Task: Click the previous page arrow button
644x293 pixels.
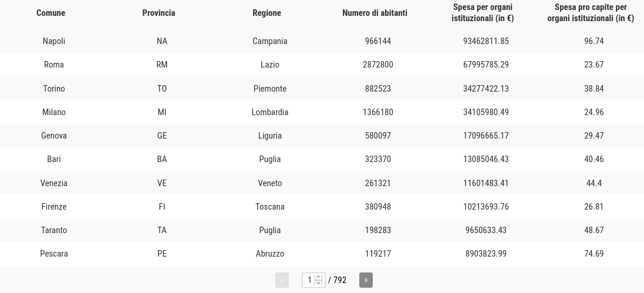Action: pyautogui.click(x=282, y=280)
